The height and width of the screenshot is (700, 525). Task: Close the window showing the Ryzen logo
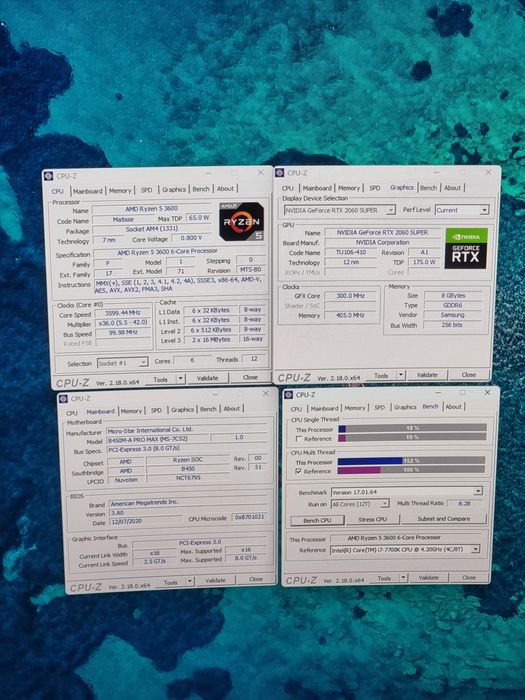[261, 172]
